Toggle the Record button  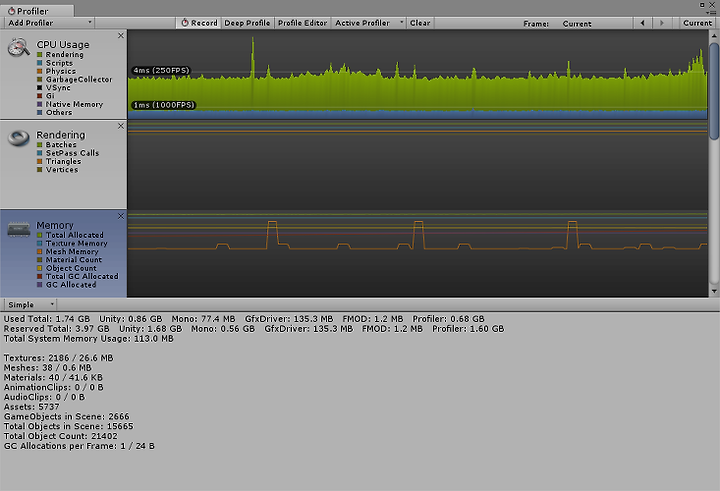pyautogui.click(x=199, y=23)
